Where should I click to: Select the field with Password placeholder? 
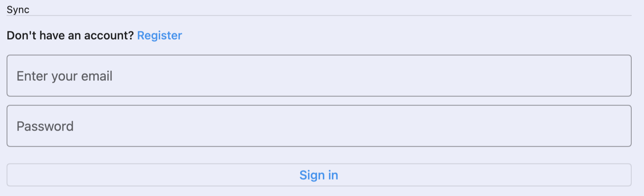319,126
